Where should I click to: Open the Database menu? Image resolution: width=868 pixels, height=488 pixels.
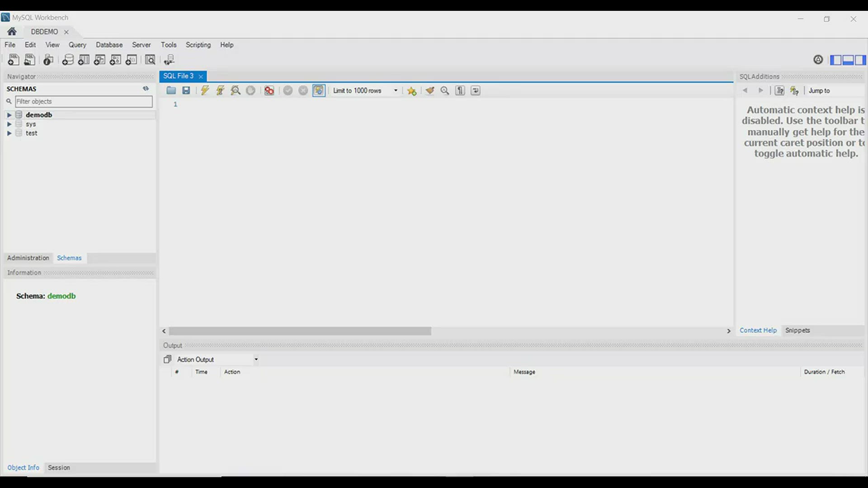109,45
